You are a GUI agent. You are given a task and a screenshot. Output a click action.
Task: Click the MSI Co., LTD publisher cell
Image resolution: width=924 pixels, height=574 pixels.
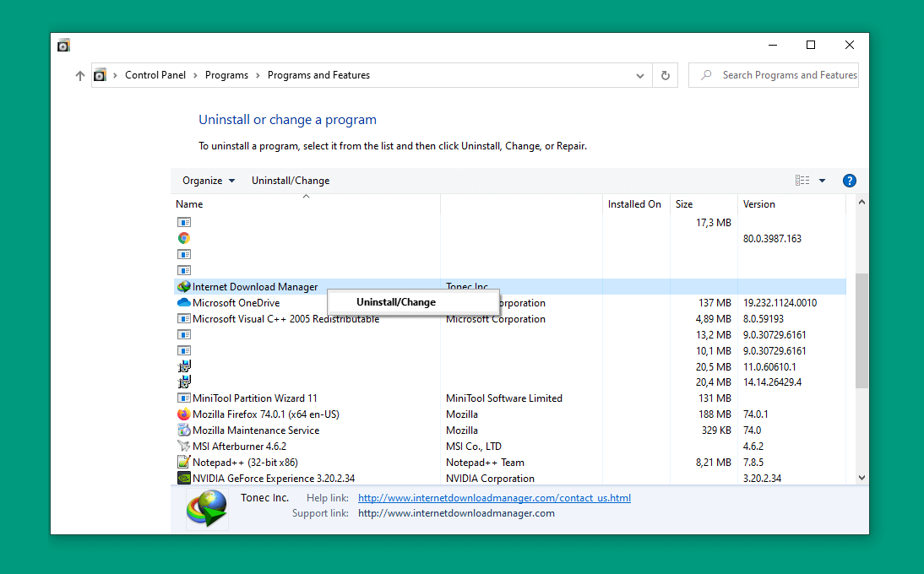click(x=473, y=447)
